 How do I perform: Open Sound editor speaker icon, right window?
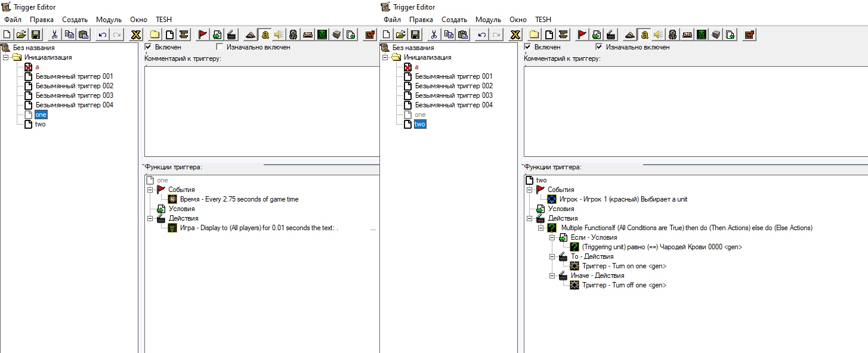[x=659, y=35]
